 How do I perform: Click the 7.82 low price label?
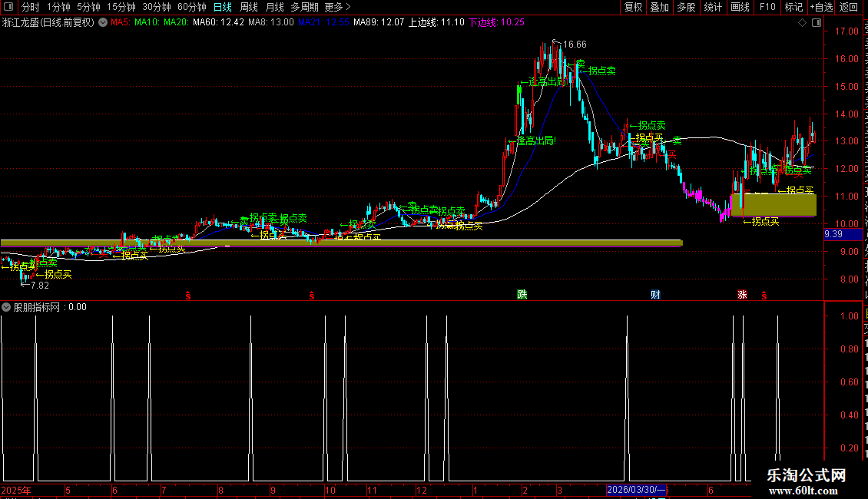pos(39,286)
